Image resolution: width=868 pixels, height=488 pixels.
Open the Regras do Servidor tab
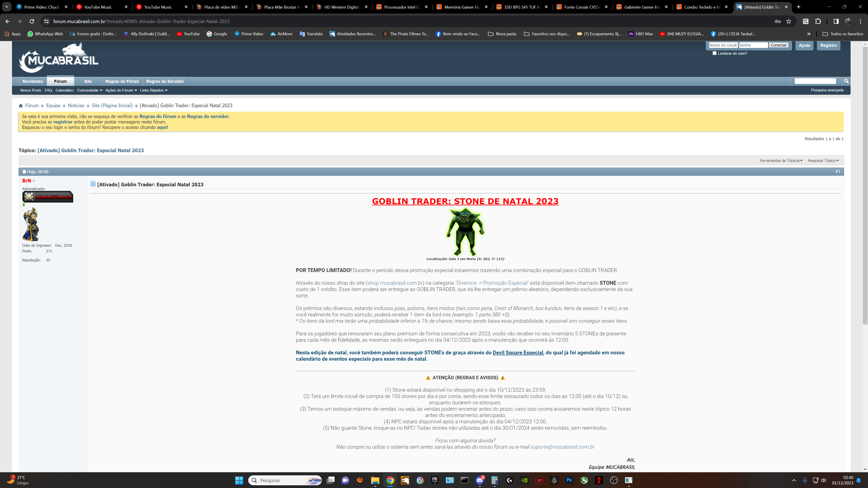click(x=165, y=81)
